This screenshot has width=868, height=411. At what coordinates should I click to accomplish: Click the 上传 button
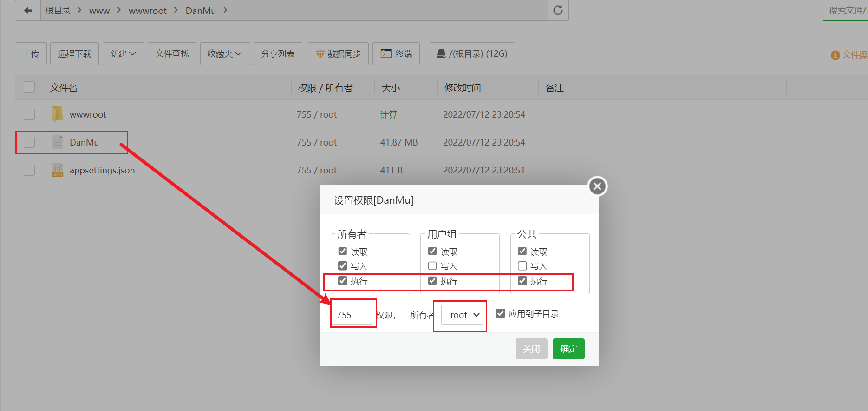click(31, 53)
